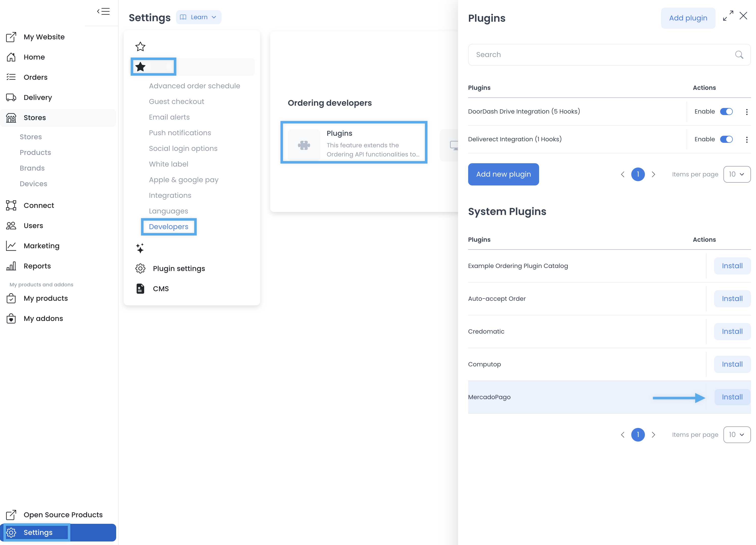Viewport: 756px width, 545px height.
Task: Toggle Deliverect Integration enable switch
Action: [x=726, y=139]
